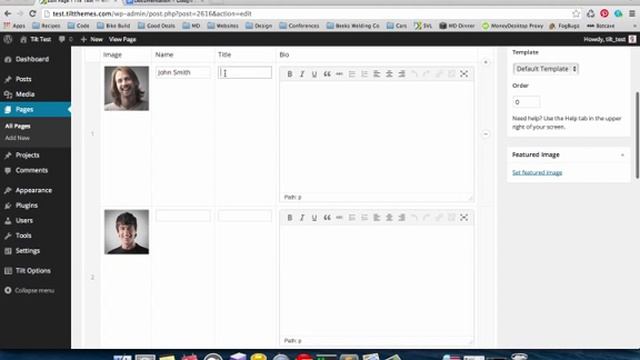
Task: Open the comments bubble in the admin bar
Action: pyautogui.click(x=65, y=39)
